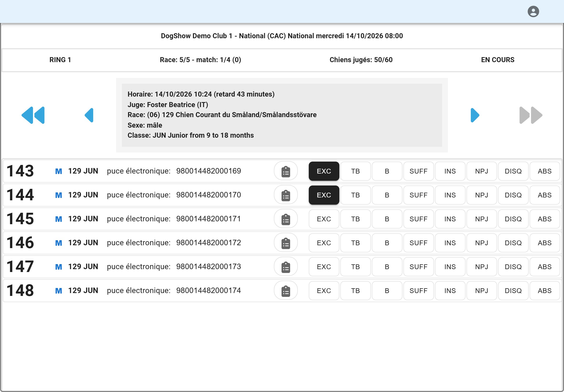Advance to next class with right arrow
This screenshot has height=392, width=564.
point(475,115)
